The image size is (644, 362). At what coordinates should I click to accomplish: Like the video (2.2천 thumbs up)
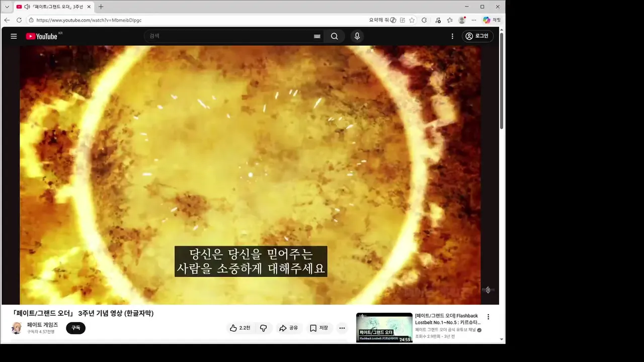(240, 328)
